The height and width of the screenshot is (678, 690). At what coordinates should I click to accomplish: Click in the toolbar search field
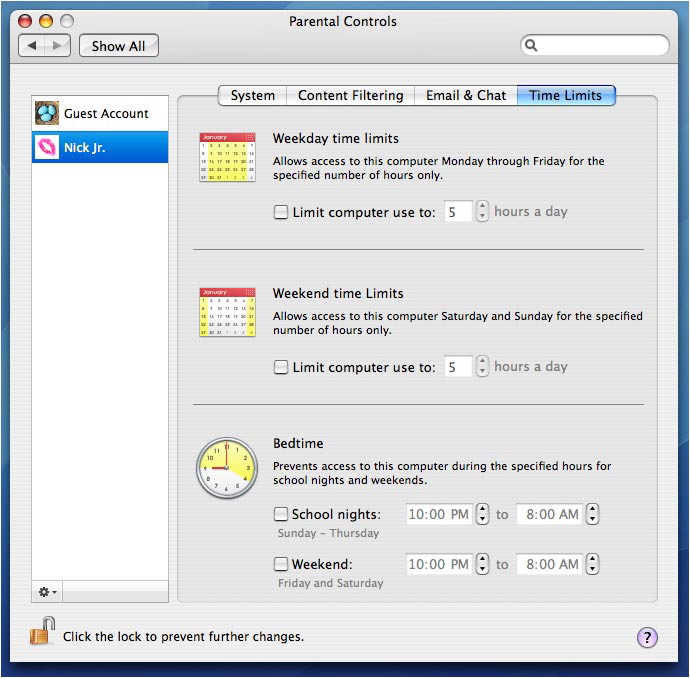pyautogui.click(x=600, y=45)
